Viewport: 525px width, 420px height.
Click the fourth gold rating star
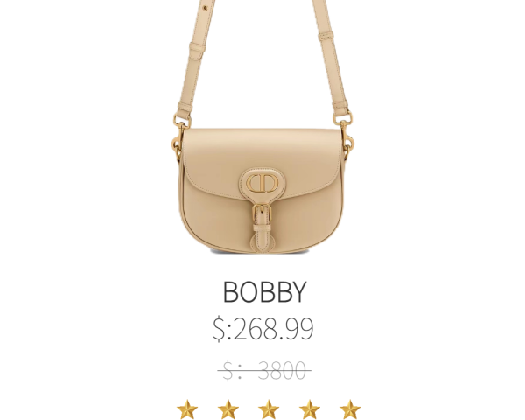click(x=310, y=409)
